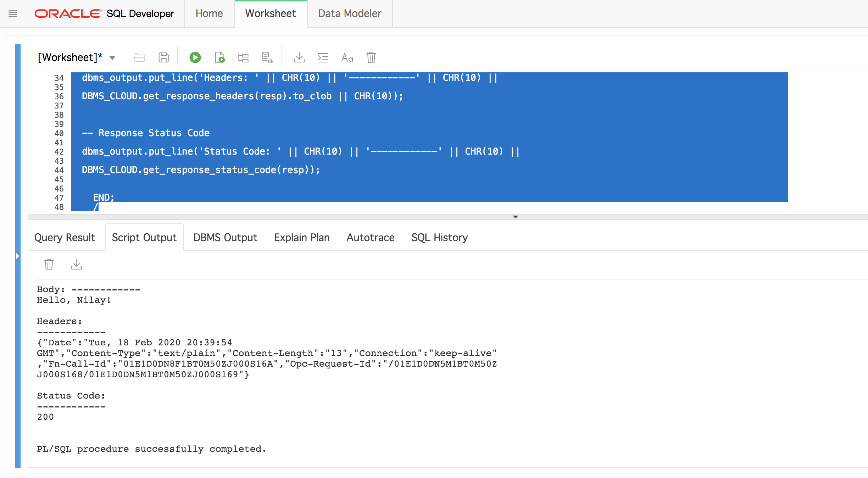Viewport: 868px width, 478px height.
Task: Open the SQL History tab
Action: point(439,237)
